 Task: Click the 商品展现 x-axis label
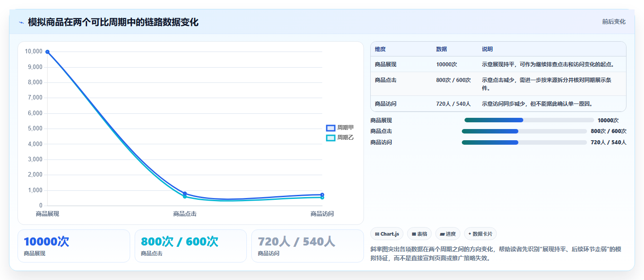click(48, 214)
